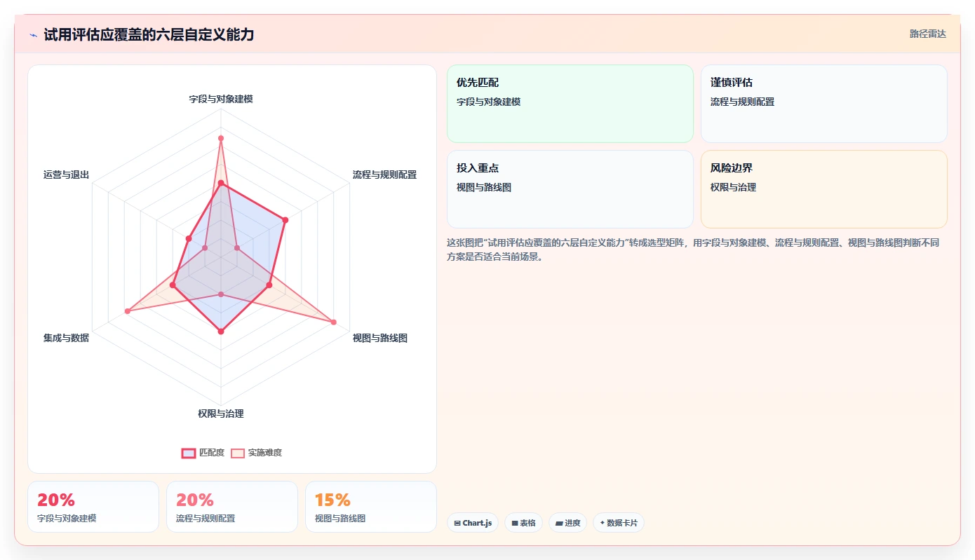
Task: Click 实施难度 point on 权限与治理 axis
Action: pos(221,294)
